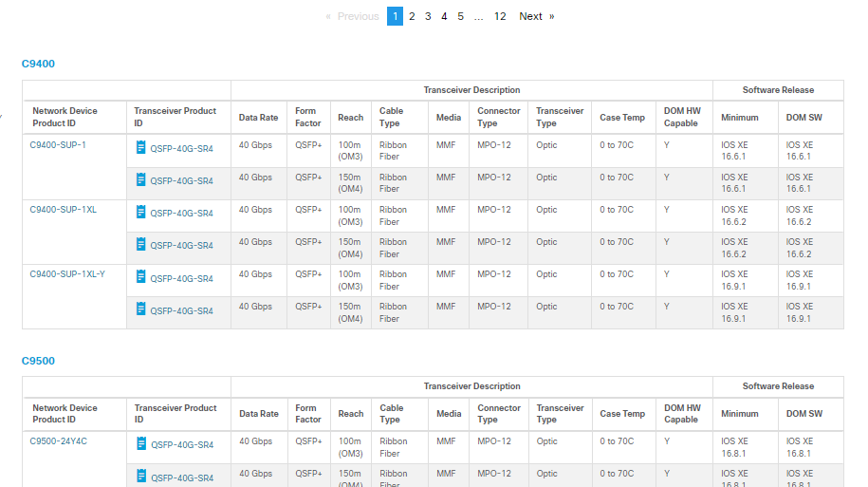The image size is (868, 487).
Task: Go to pagination page 5
Action: tap(460, 17)
